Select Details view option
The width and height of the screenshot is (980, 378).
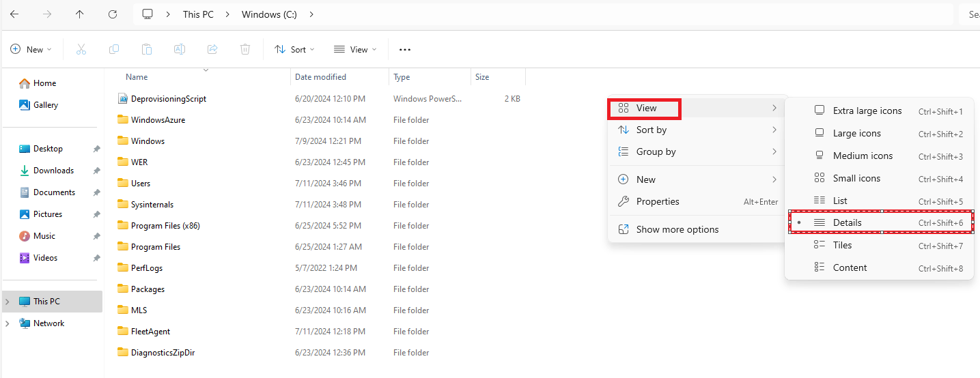coord(880,222)
